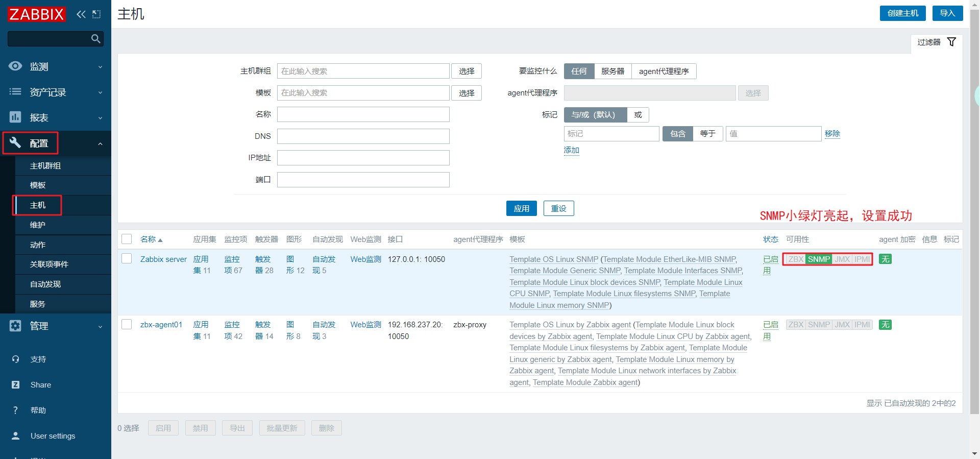
Task: Expand the 报表 menu chevron
Action: pos(100,118)
